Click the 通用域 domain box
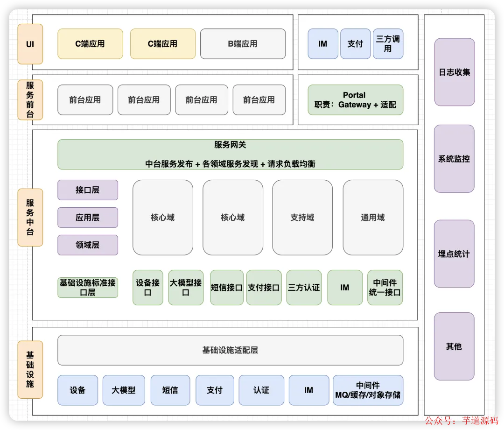This screenshot has width=504, height=430. tap(373, 218)
